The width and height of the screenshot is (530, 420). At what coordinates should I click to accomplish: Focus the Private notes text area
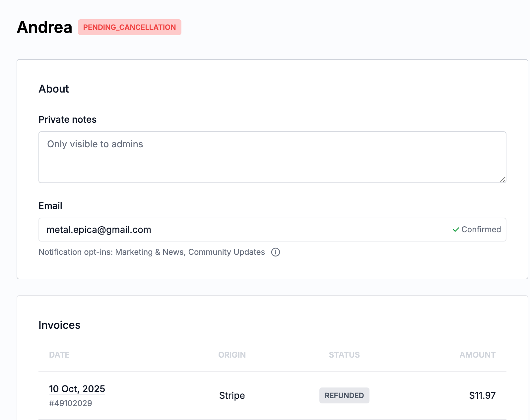click(x=272, y=157)
